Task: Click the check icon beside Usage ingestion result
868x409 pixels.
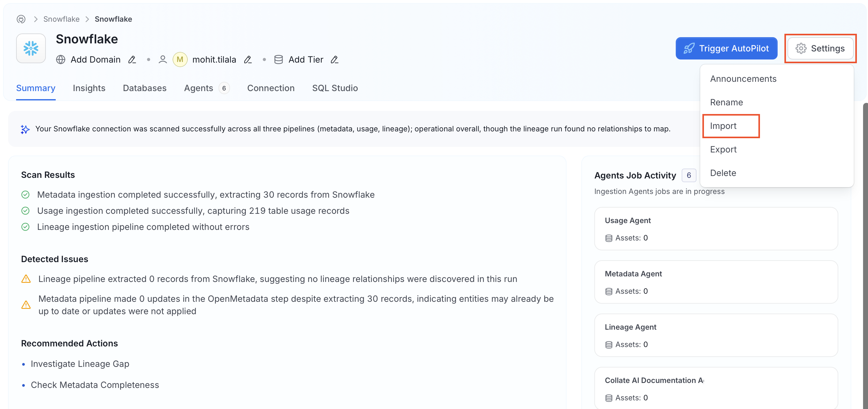Action: 26,211
